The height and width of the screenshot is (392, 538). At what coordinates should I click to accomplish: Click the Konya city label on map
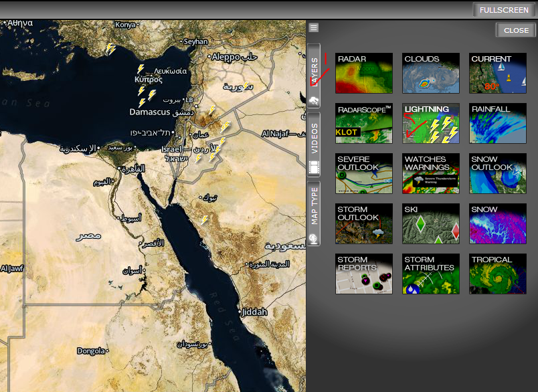coord(125,25)
